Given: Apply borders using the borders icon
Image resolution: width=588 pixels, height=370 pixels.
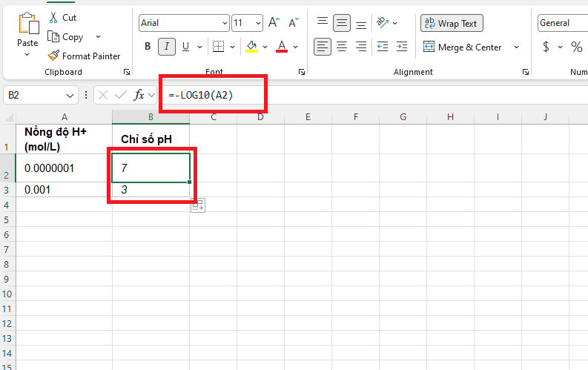Looking at the screenshot, I should point(218,47).
